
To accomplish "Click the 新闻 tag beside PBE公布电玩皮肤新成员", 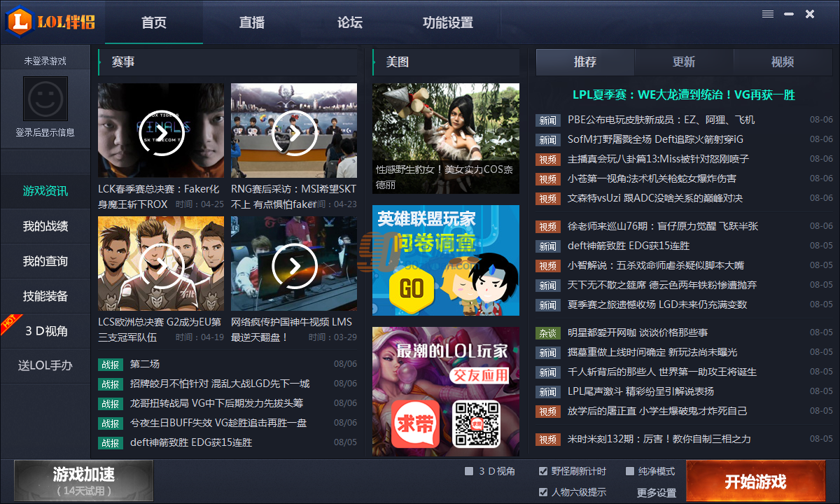I will (548, 120).
